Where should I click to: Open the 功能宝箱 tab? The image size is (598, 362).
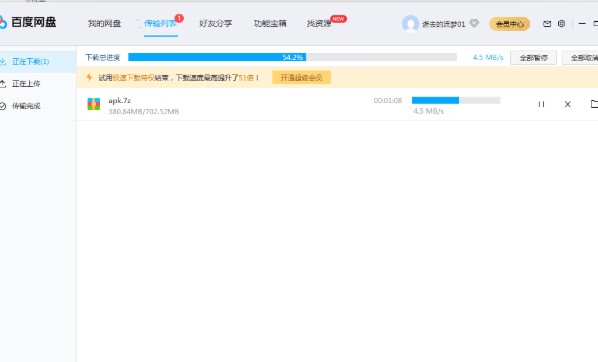[x=270, y=23]
